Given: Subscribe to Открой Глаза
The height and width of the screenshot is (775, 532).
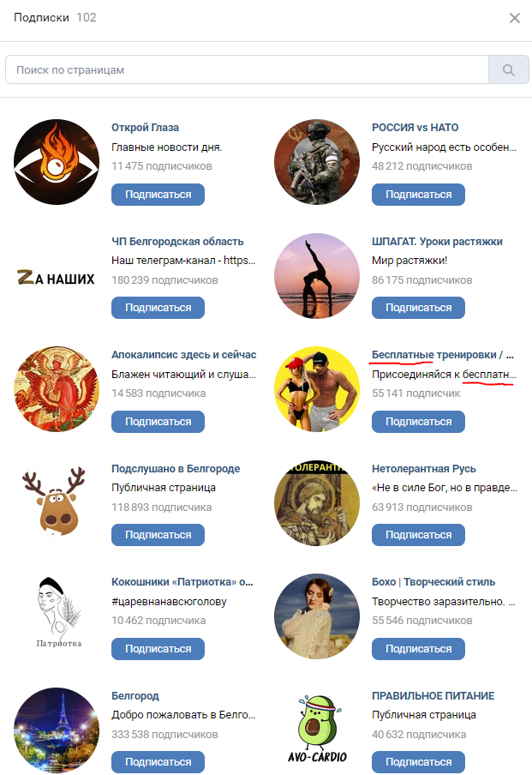Looking at the screenshot, I should 158,195.
